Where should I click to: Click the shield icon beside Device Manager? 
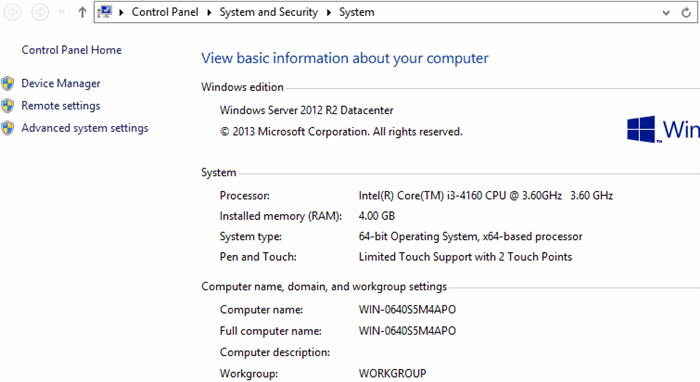pyautogui.click(x=8, y=83)
